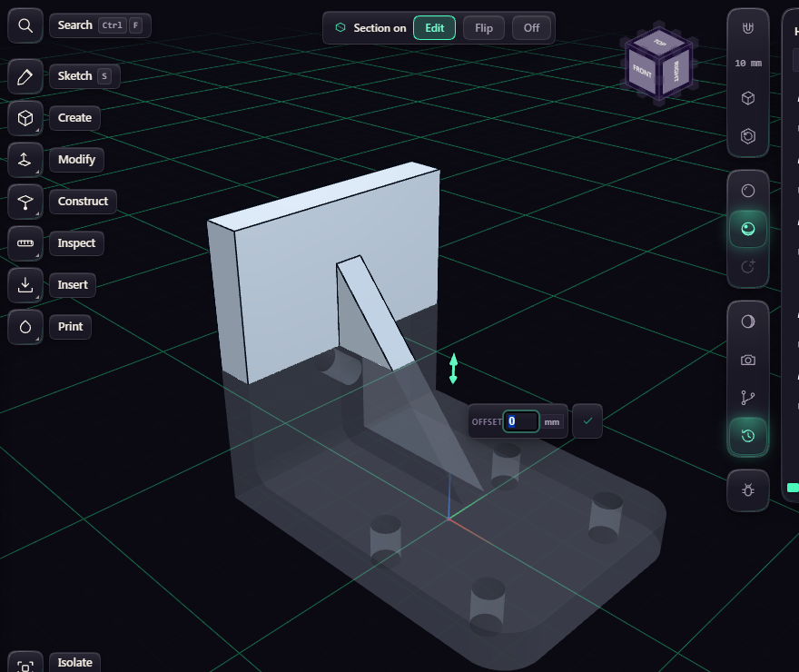Click the hexagon icon with circular arrows
799x672 pixels.
pos(747,136)
